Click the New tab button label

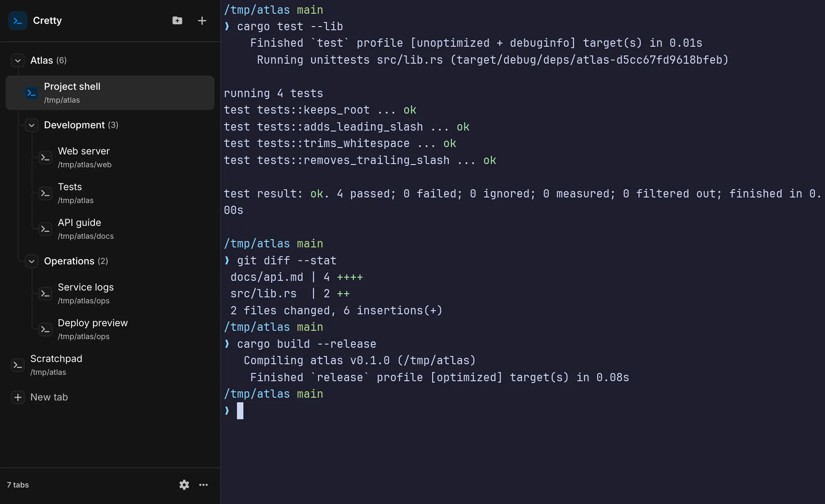coord(49,397)
